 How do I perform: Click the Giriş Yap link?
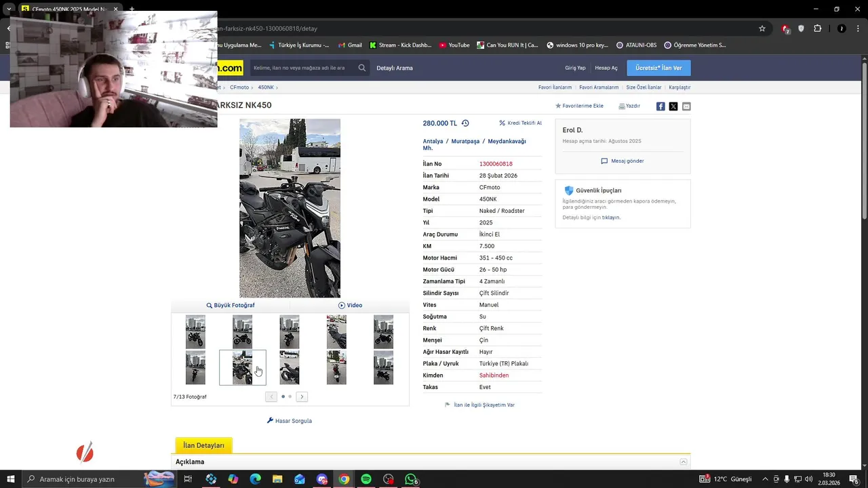pos(575,68)
